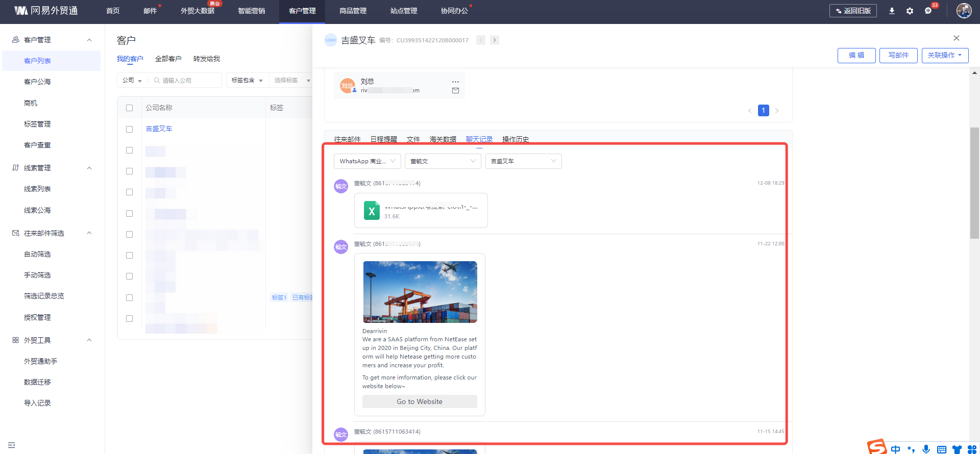Click the 编辑 button

coord(856,56)
